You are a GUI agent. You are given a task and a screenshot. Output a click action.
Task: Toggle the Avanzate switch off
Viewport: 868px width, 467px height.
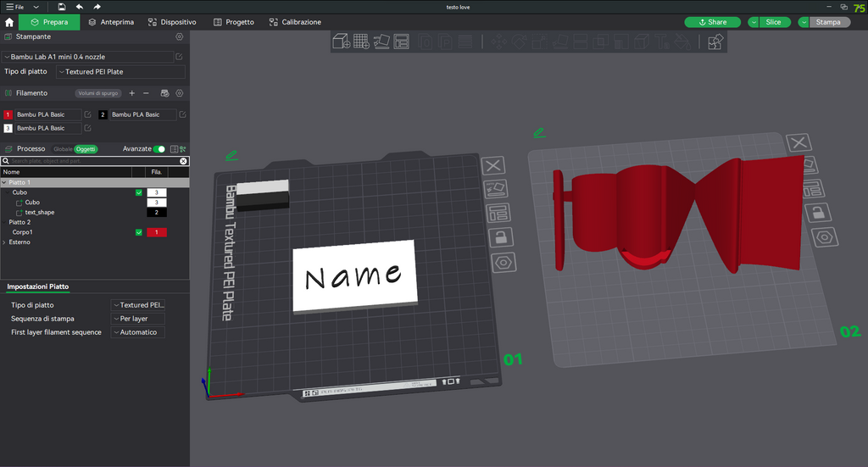click(x=159, y=149)
